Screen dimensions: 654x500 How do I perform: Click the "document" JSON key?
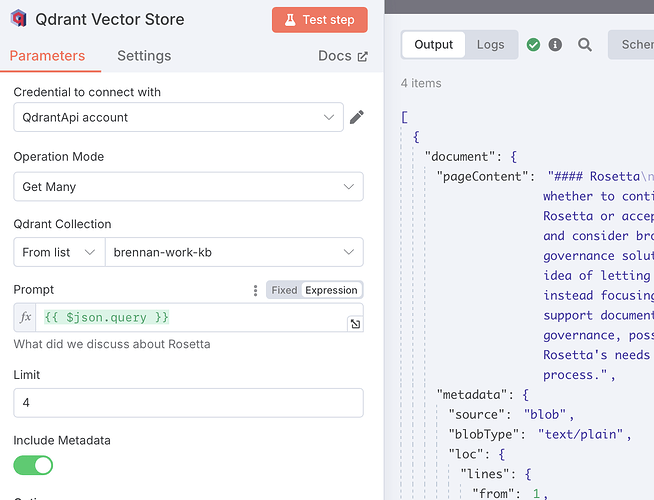tap(463, 156)
